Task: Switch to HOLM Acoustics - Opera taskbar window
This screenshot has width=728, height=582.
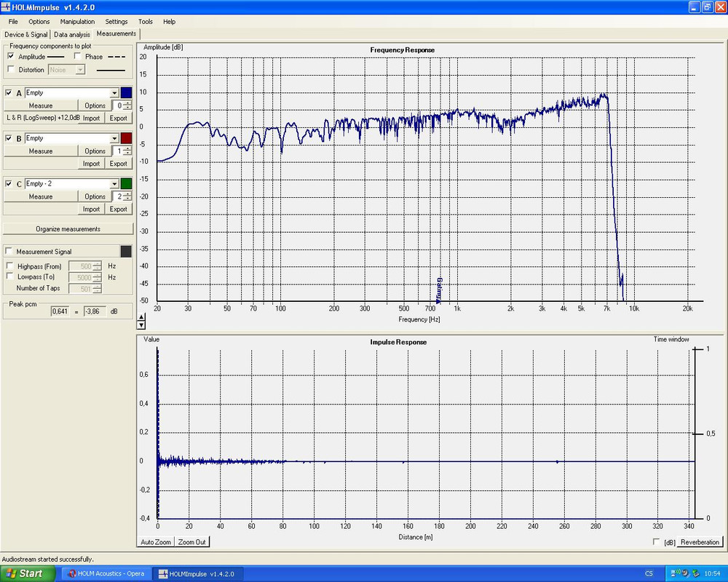Action: [106, 574]
